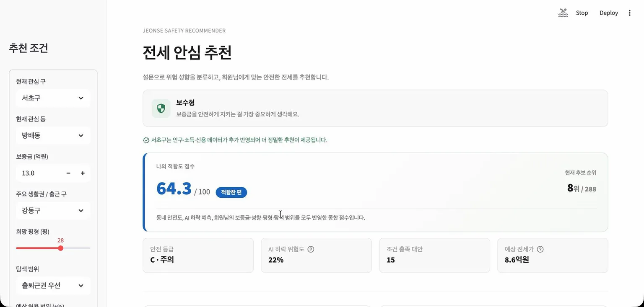
Task: Click the 현재 후보 순위 label
Action: point(581,173)
